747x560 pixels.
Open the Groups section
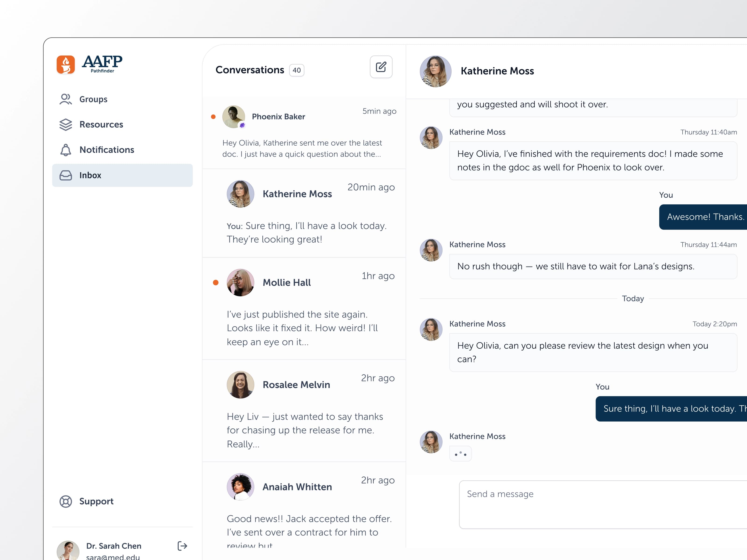122,99
